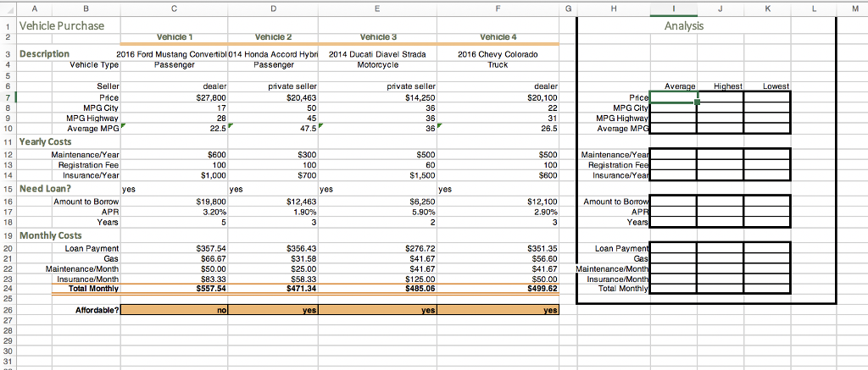The image size is (868, 370).
Task: Click the Vehicle 2 header cell
Action: point(273,37)
